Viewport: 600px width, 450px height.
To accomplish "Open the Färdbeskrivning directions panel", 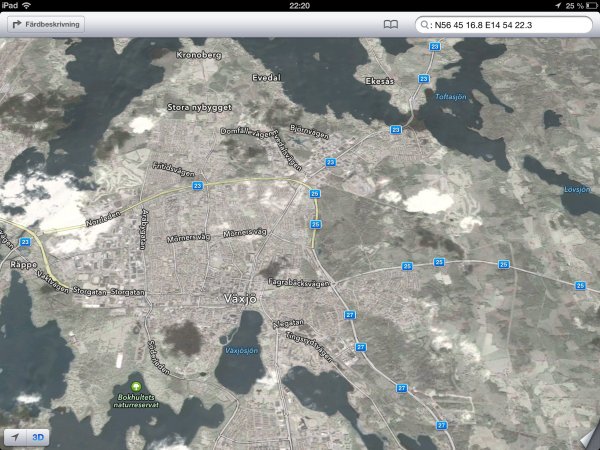I will (x=46, y=23).
